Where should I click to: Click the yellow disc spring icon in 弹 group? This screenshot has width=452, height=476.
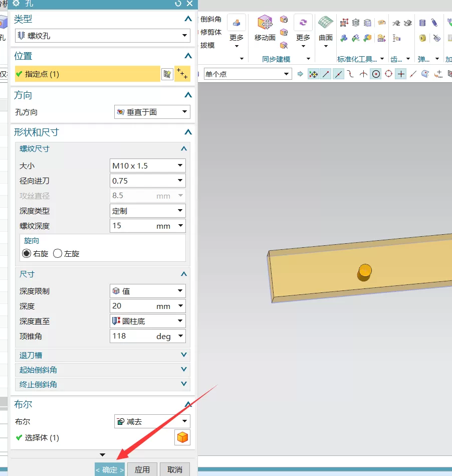point(422,38)
